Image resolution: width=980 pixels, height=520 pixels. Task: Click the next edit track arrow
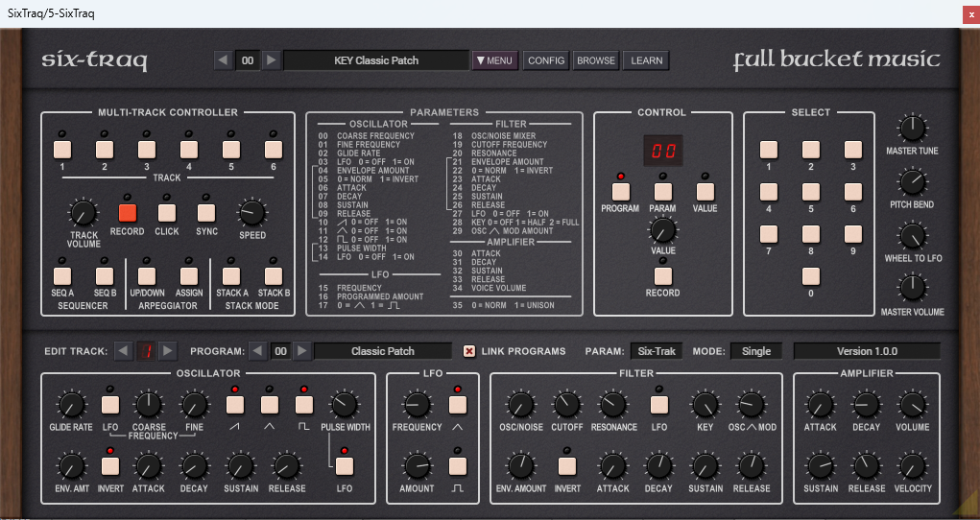tap(168, 351)
